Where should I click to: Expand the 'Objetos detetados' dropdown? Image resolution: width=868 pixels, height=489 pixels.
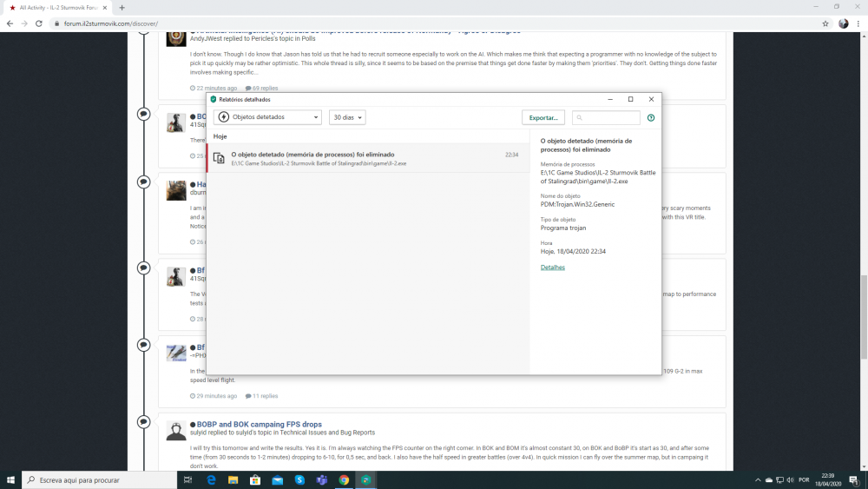(x=267, y=117)
